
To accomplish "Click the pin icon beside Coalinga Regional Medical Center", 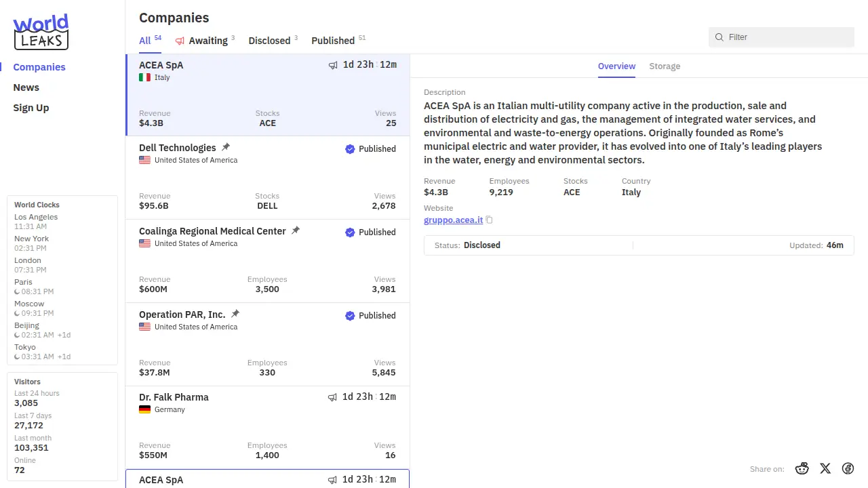I will 296,230.
